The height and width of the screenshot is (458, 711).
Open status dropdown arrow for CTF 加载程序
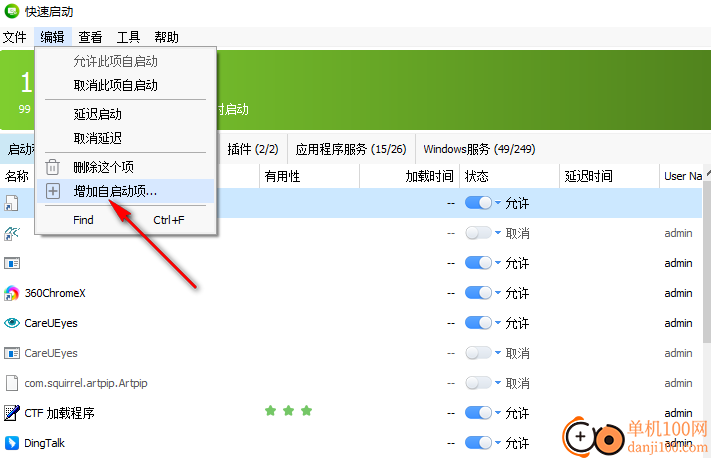tap(498, 413)
